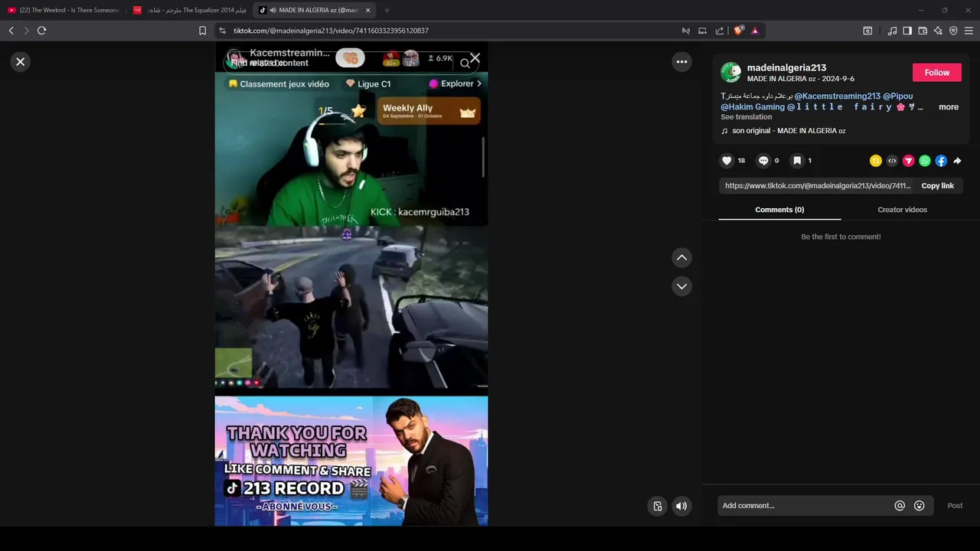Click the Post comment button
The image size is (980, 551).
tap(955, 506)
